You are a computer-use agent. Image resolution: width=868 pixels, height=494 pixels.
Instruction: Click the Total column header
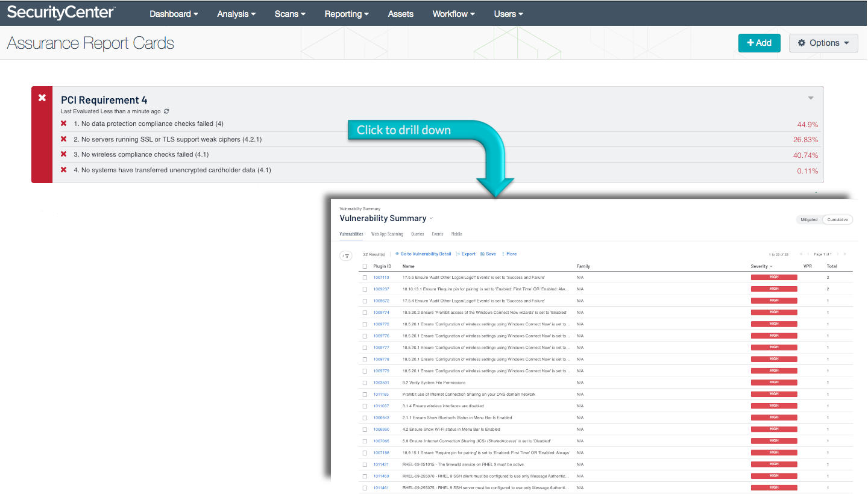tap(832, 266)
